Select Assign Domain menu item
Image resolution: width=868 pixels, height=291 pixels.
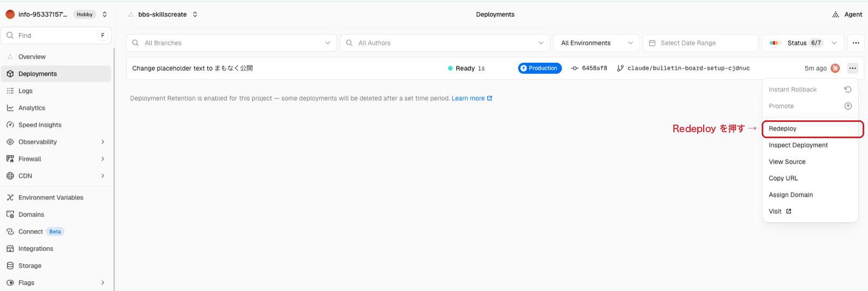810,195
